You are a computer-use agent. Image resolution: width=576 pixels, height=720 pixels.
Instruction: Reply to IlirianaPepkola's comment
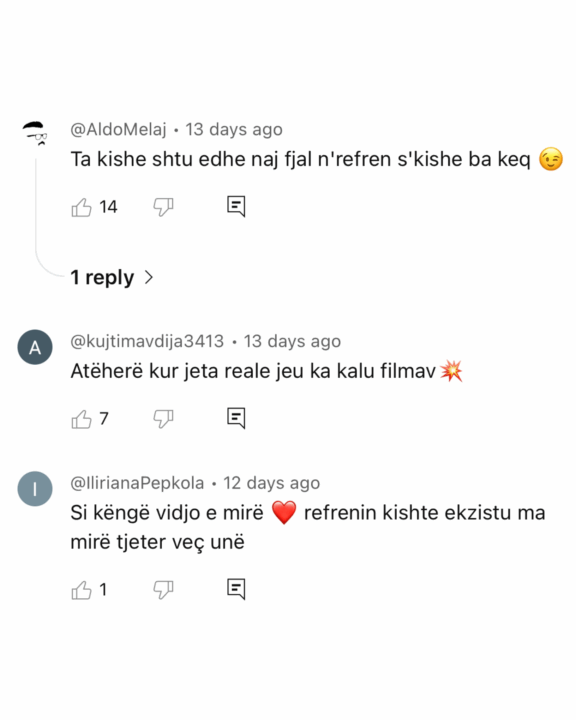click(x=236, y=589)
